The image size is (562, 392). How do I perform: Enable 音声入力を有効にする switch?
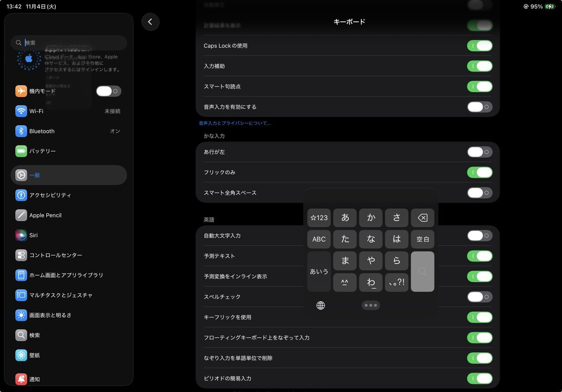480,107
